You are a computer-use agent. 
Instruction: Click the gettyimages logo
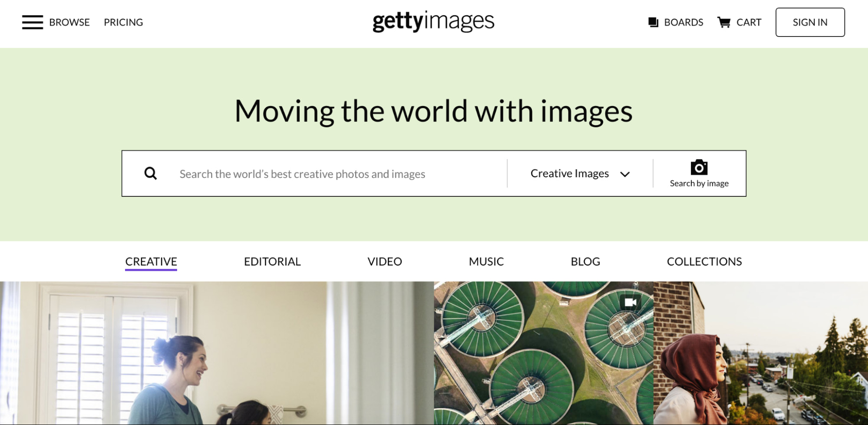[x=433, y=21]
